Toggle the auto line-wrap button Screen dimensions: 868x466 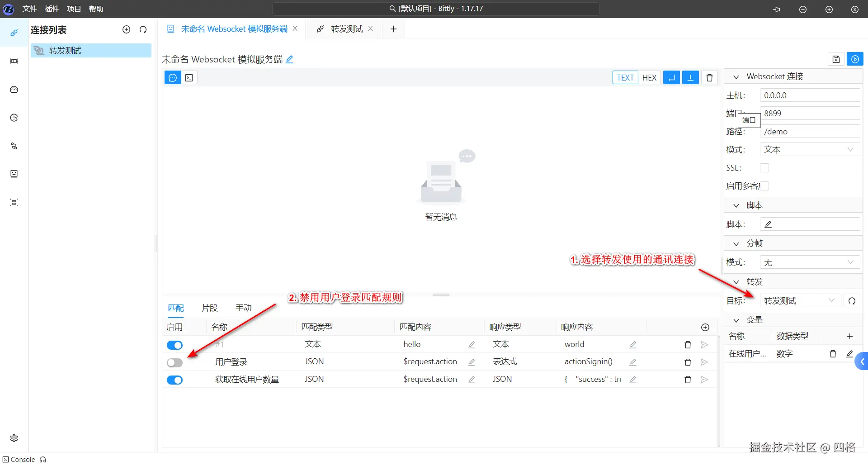(671, 78)
